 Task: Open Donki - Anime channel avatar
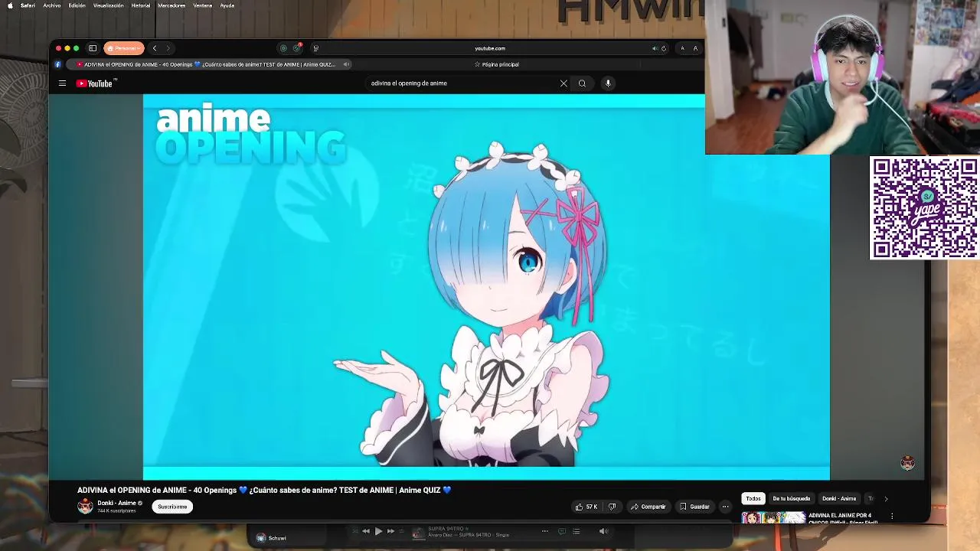pyautogui.click(x=85, y=506)
